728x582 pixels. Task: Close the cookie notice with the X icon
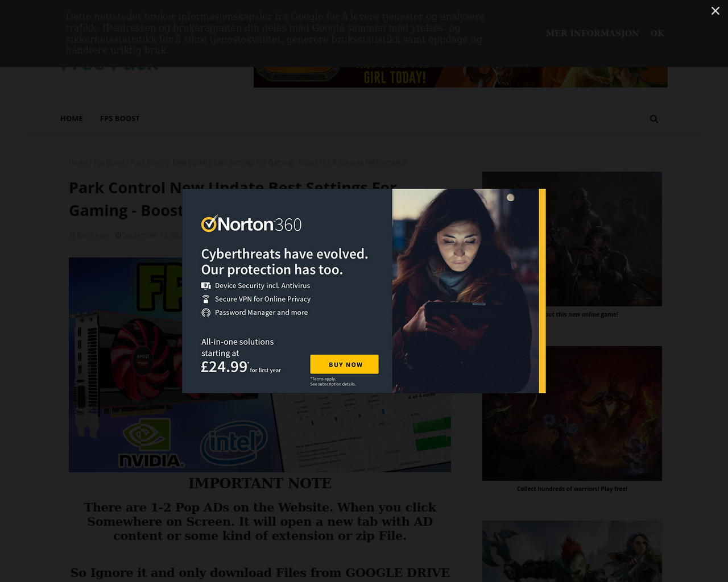[x=715, y=11]
